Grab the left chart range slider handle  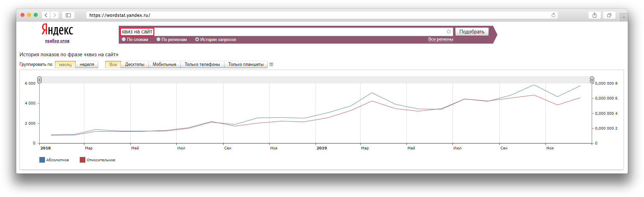coord(39,80)
